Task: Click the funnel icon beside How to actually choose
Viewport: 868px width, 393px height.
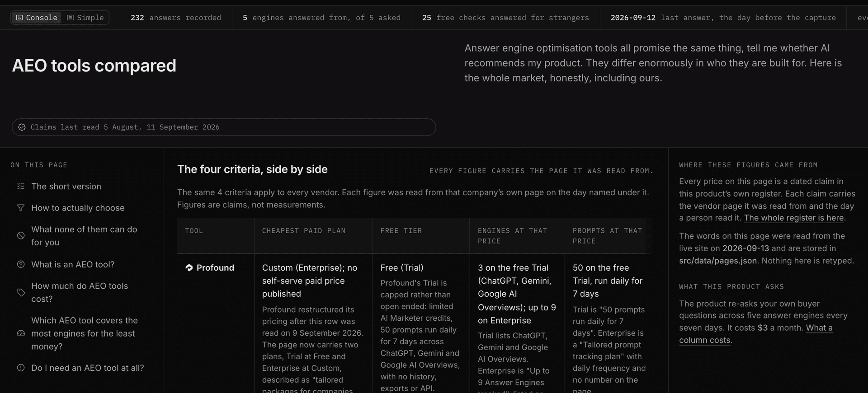Action: coord(21,208)
